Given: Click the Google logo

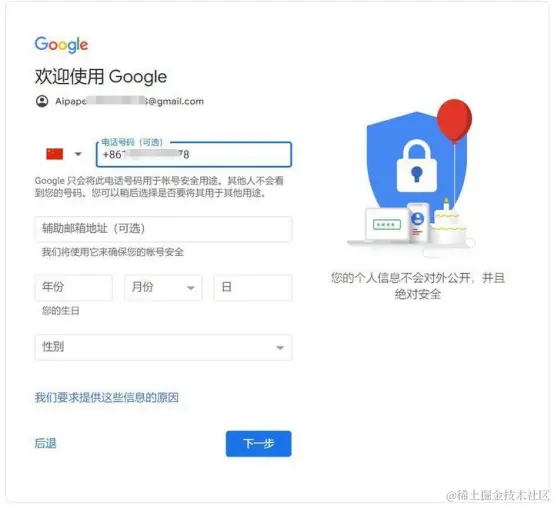Looking at the screenshot, I should (61, 45).
